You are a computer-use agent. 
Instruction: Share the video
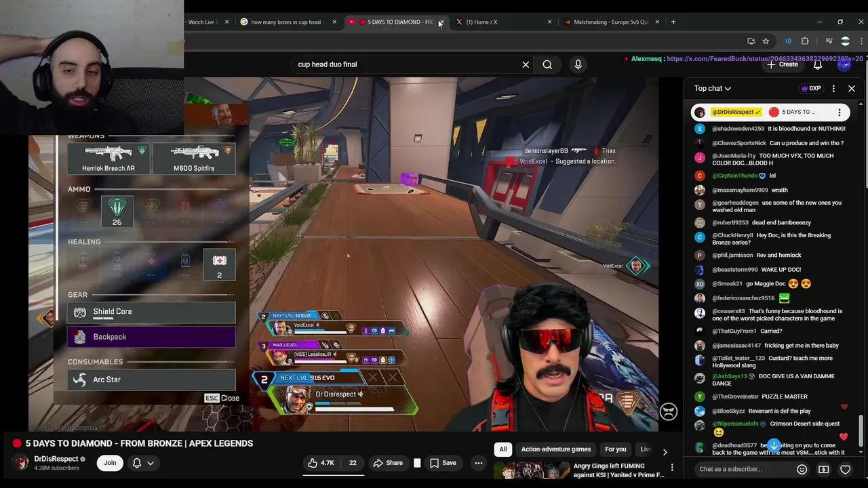pyautogui.click(x=388, y=463)
